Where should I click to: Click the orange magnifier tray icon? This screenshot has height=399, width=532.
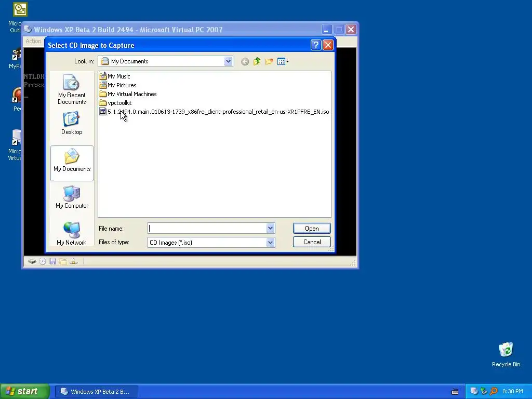(494, 391)
